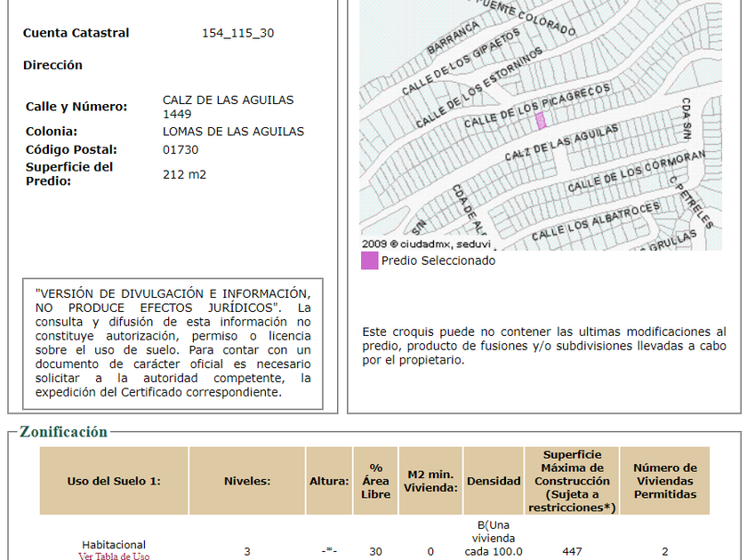This screenshot has height=560, width=747.
Task: Click 'CALLE DE LOS ESTORNINOS' map label
Action: (478, 88)
